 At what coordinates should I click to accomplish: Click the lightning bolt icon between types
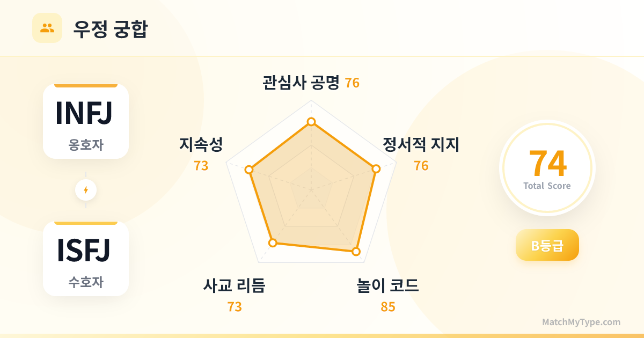tap(86, 190)
